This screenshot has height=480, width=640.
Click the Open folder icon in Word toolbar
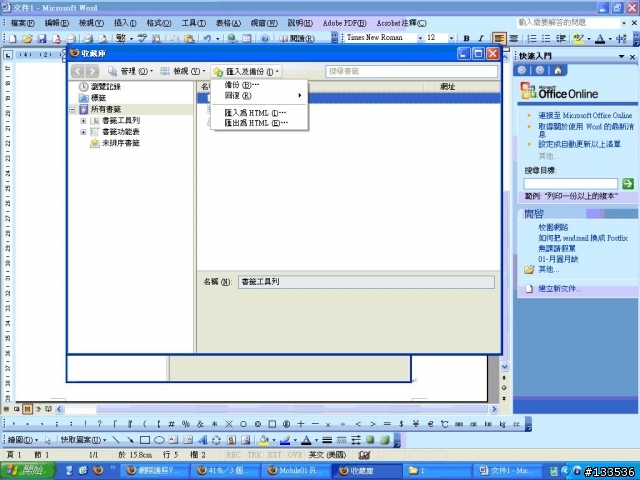(x=27, y=38)
